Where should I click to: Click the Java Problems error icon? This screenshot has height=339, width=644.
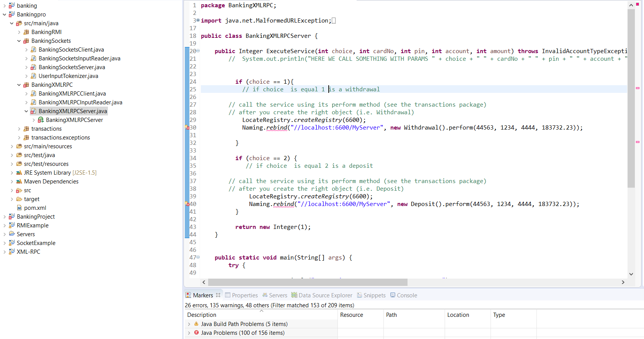196,333
